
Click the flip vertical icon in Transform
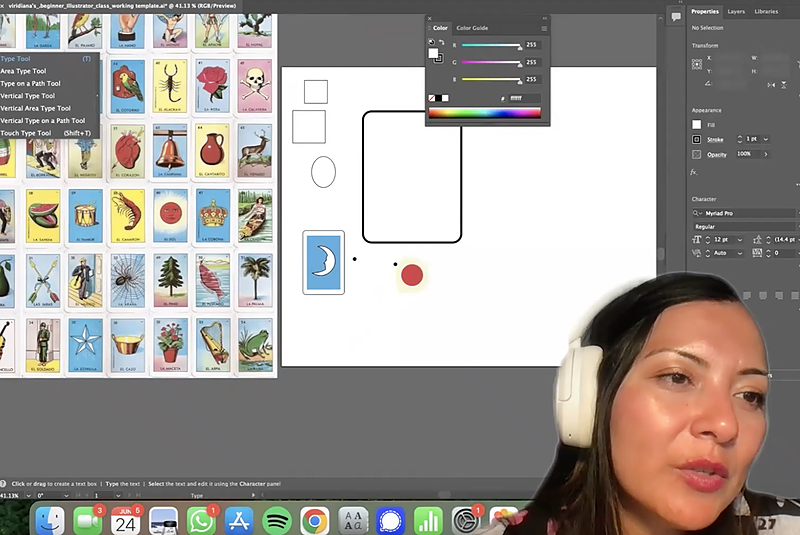pos(784,85)
